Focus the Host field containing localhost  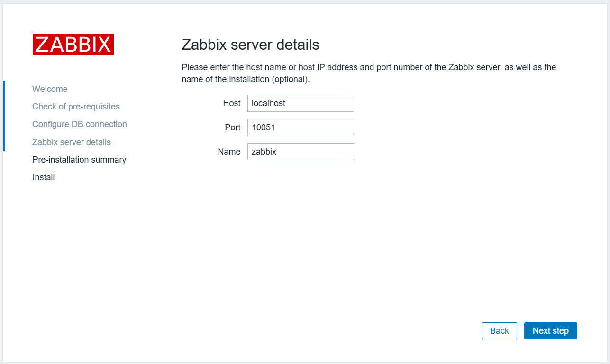[x=300, y=103]
